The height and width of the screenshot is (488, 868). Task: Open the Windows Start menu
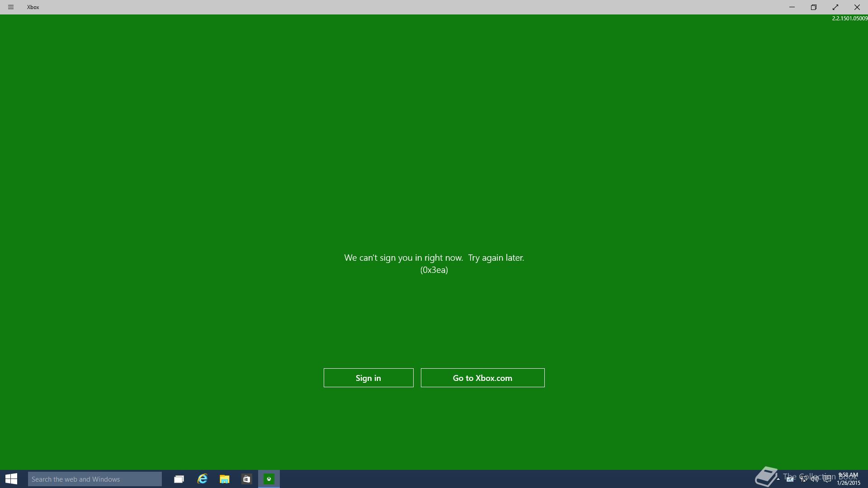coord(11,479)
